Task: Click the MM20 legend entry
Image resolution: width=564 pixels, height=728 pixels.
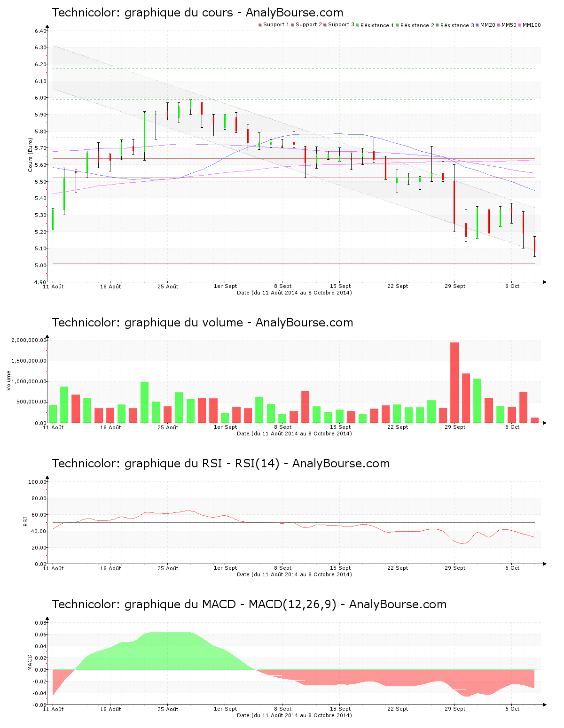Action: [486, 25]
